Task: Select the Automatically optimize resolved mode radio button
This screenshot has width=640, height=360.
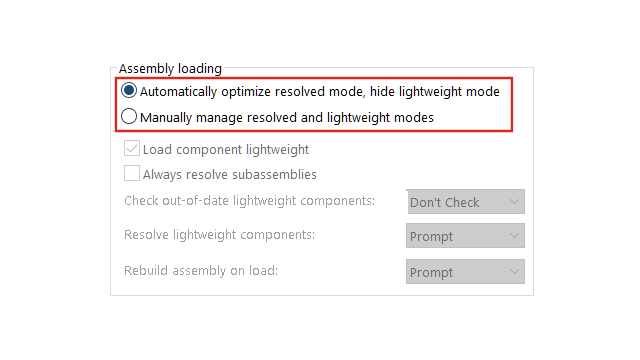Action: [x=129, y=91]
